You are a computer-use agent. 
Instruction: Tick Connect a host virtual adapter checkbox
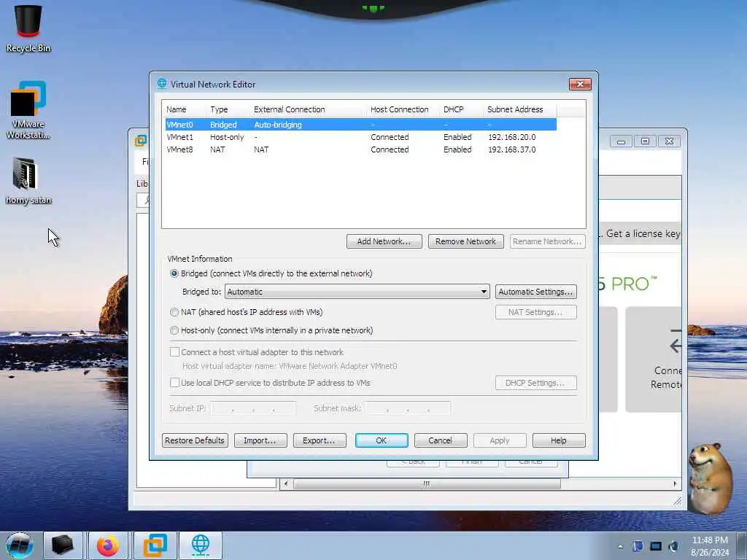174,352
